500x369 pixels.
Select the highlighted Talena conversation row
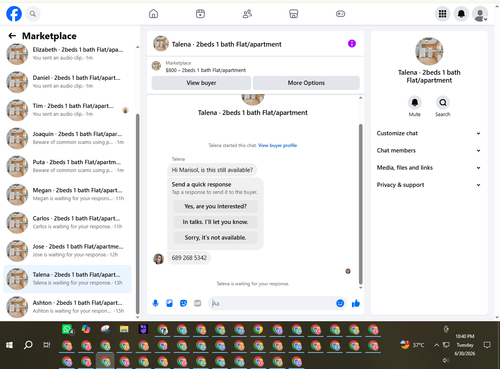[67, 279]
